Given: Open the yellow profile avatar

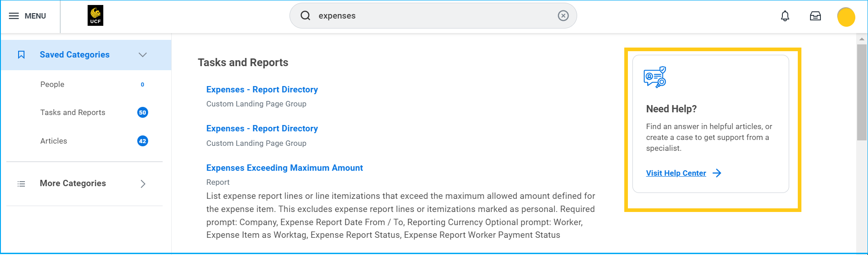Looking at the screenshot, I should pyautogui.click(x=845, y=17).
